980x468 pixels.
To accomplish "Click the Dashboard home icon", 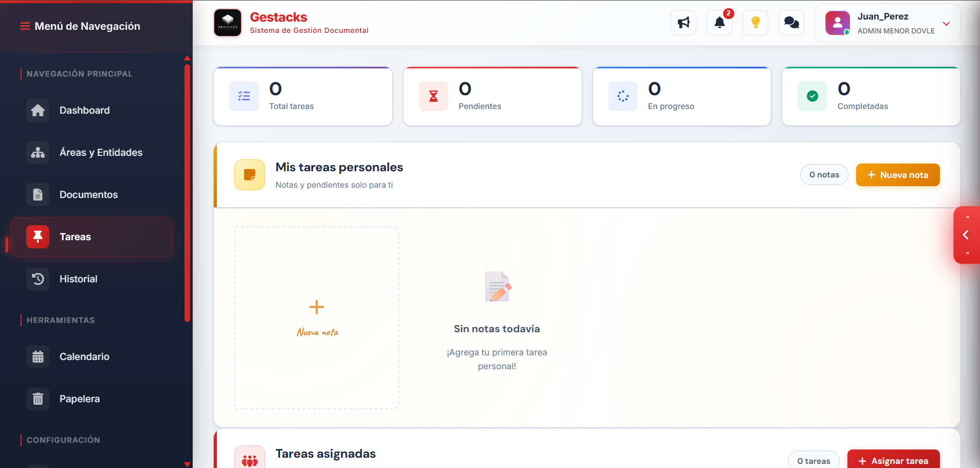I will [38, 110].
